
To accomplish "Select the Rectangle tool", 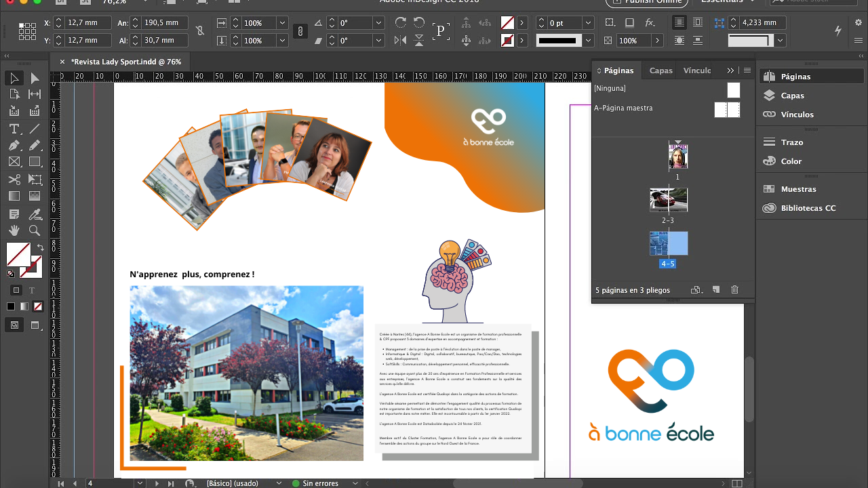I will pyautogui.click(x=35, y=162).
